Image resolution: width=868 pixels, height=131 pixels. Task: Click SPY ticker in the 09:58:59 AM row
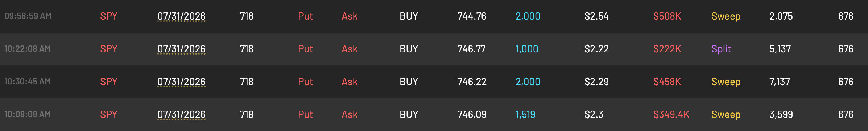click(x=109, y=16)
